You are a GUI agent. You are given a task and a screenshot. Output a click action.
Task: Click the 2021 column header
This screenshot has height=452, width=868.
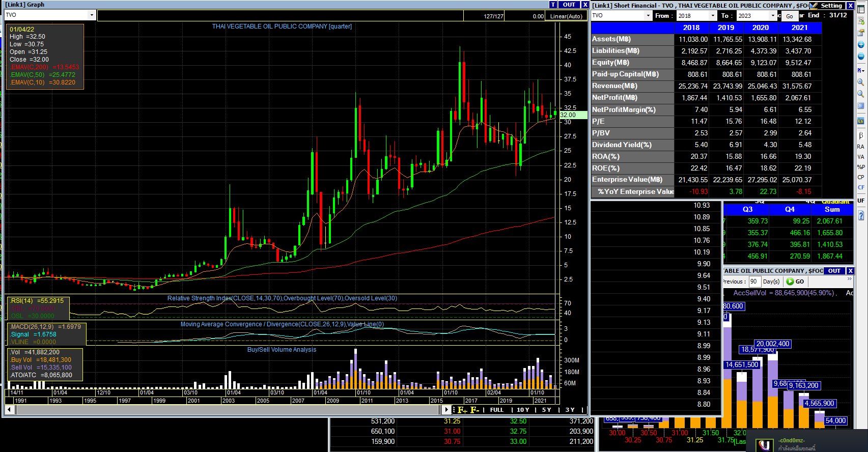(x=799, y=28)
